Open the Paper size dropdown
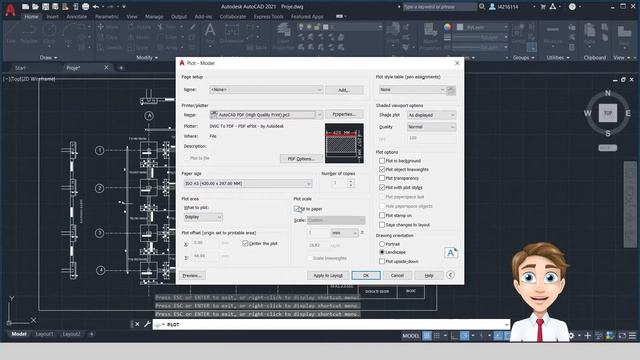The width and height of the screenshot is (640, 360). tap(248, 184)
